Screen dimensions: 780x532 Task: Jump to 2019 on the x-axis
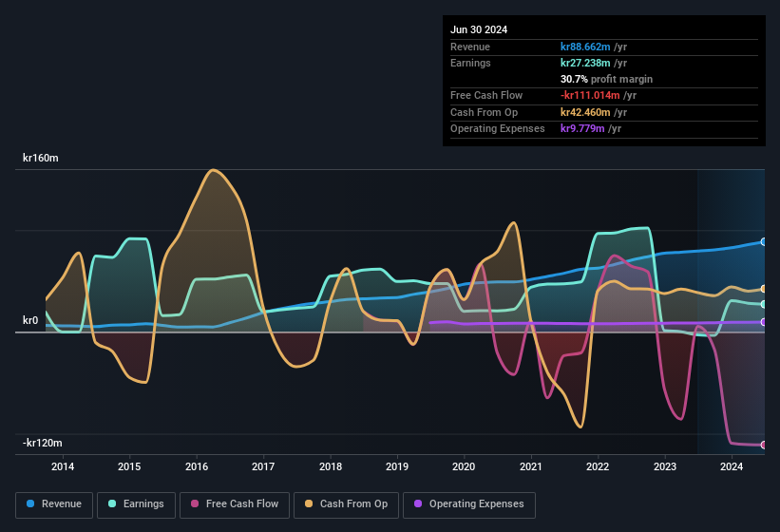(397, 466)
